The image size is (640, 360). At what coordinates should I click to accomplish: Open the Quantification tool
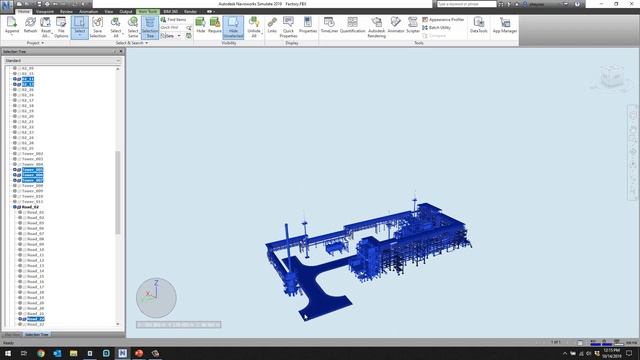click(352, 25)
